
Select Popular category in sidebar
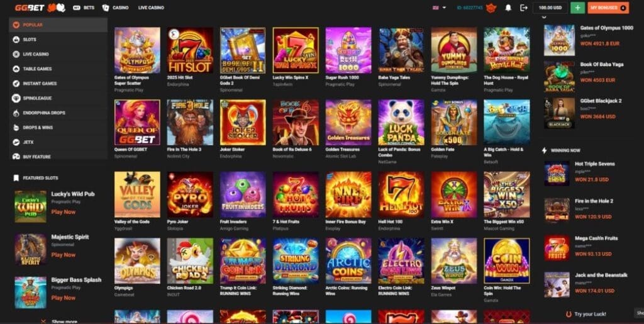click(x=58, y=25)
